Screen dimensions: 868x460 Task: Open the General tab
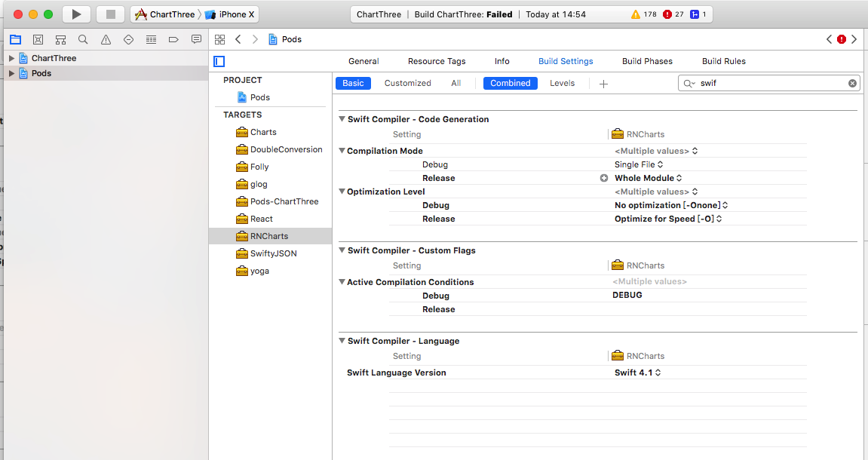pyautogui.click(x=363, y=61)
